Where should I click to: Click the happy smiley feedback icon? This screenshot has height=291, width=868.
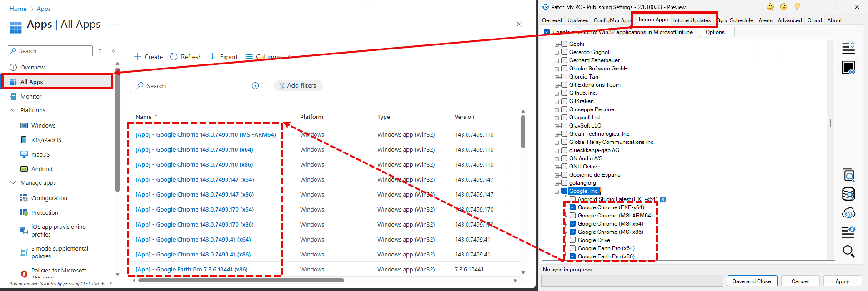[x=770, y=7]
